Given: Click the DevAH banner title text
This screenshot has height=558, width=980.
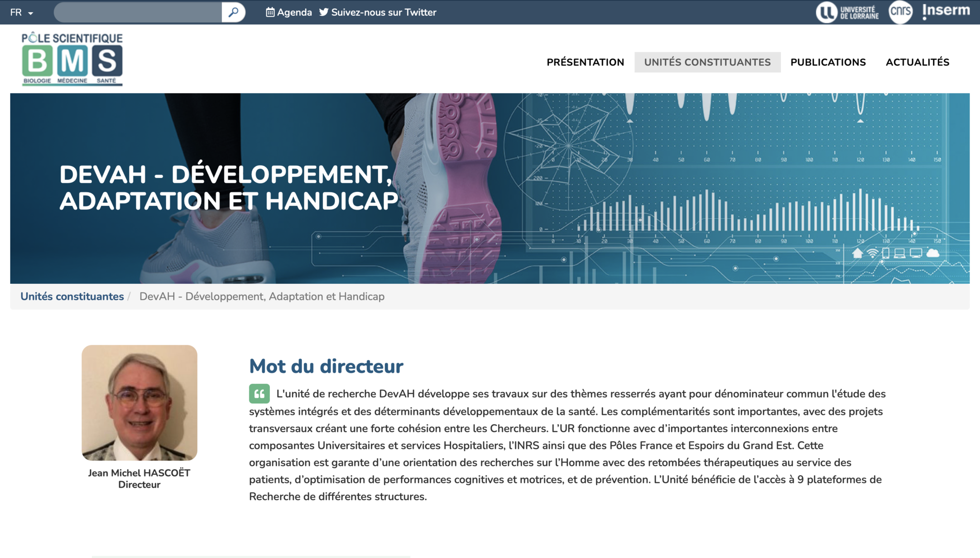Looking at the screenshot, I should click(x=228, y=187).
